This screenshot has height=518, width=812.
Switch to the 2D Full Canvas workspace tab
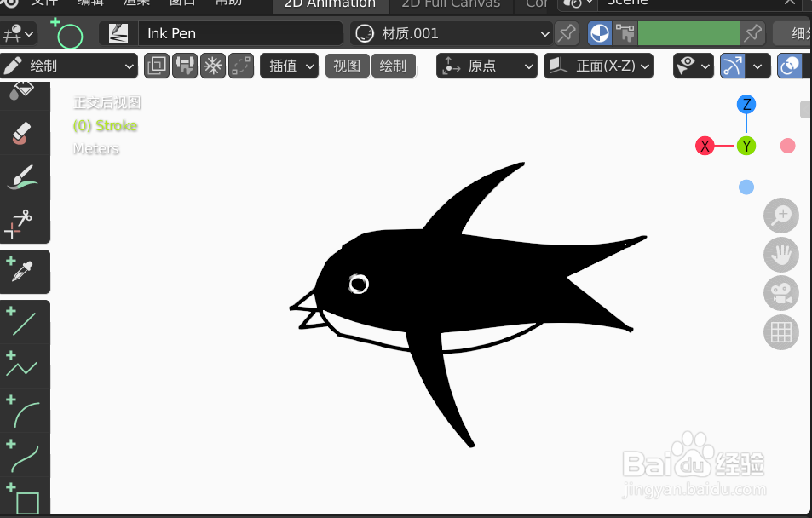[x=451, y=5]
